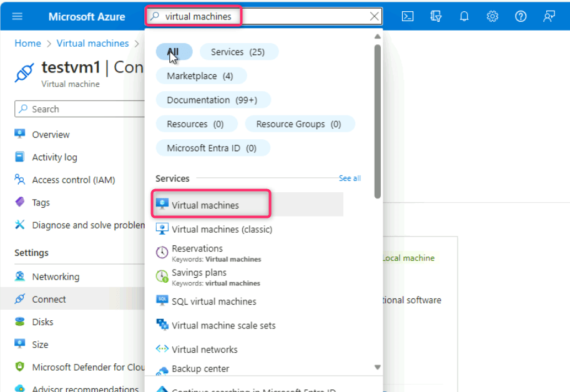Viewport: 570px width, 392px height.
Task: Click the global search input field
Action: [262, 16]
